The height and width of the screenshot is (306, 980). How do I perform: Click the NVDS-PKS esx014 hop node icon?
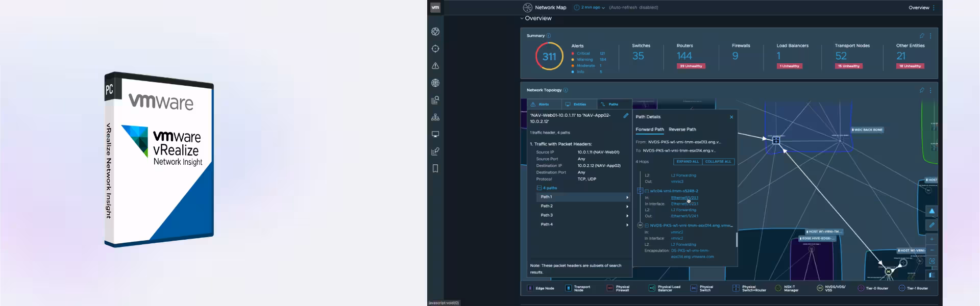[x=640, y=225]
